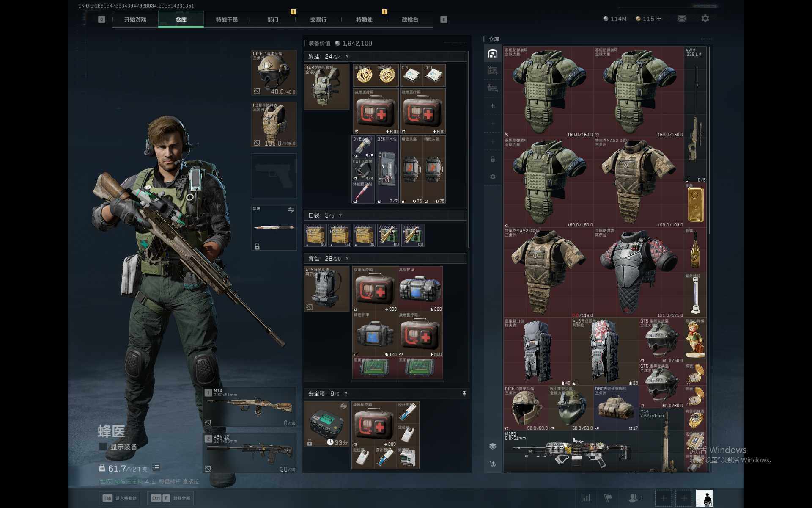Viewport: 812px width, 508px height.
Task: Open the 开始游戏 tab
Action: (135, 19)
